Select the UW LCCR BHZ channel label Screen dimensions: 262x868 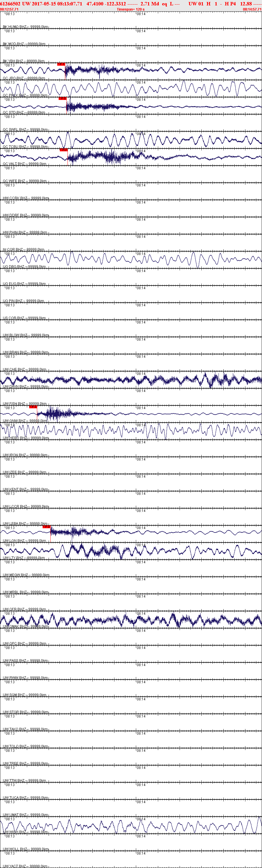pyautogui.click(x=26, y=507)
